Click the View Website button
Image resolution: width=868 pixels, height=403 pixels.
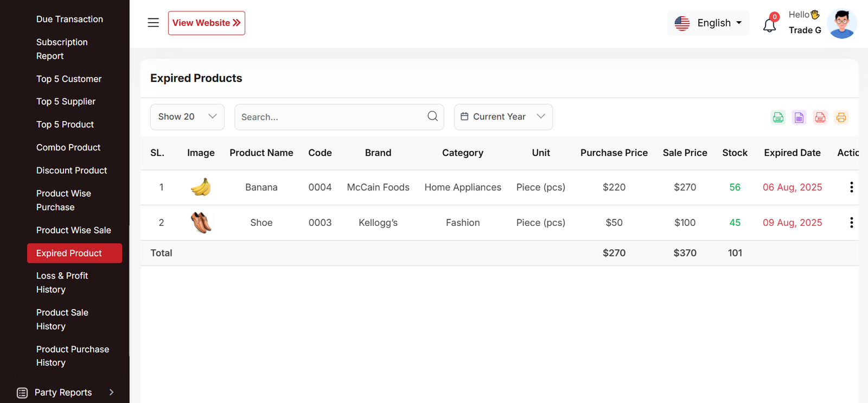click(x=206, y=23)
